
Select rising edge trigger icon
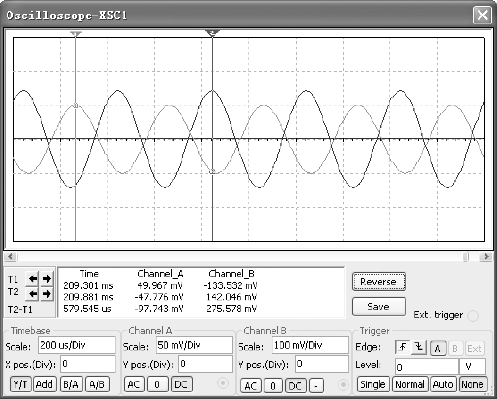(403, 348)
